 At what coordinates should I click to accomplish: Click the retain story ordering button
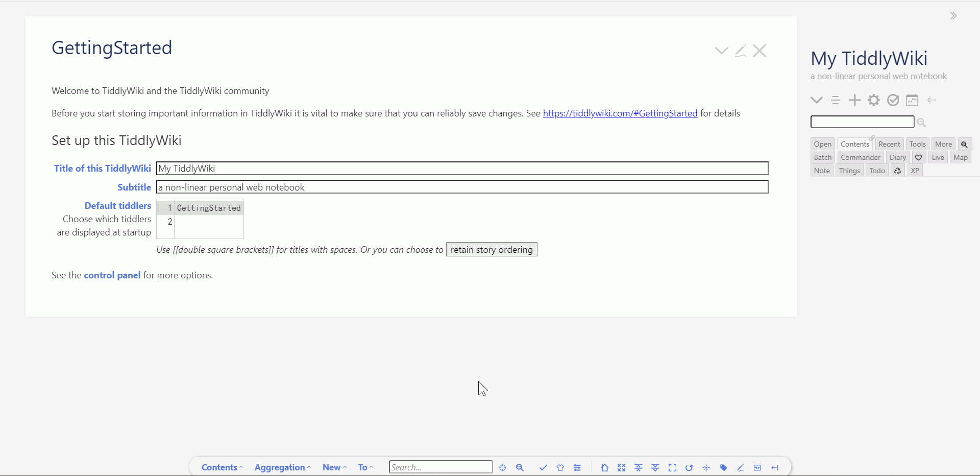click(x=492, y=249)
